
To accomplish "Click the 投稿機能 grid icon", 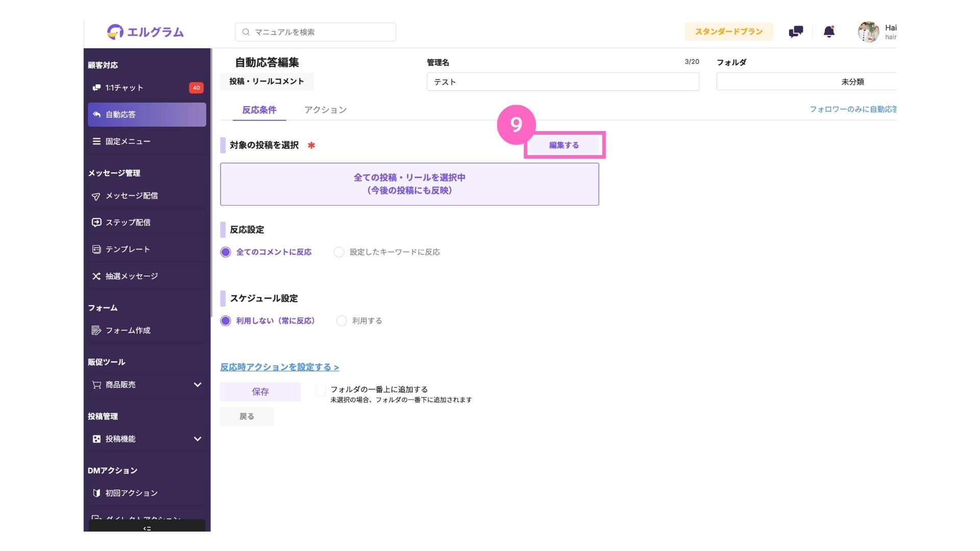I will point(96,439).
